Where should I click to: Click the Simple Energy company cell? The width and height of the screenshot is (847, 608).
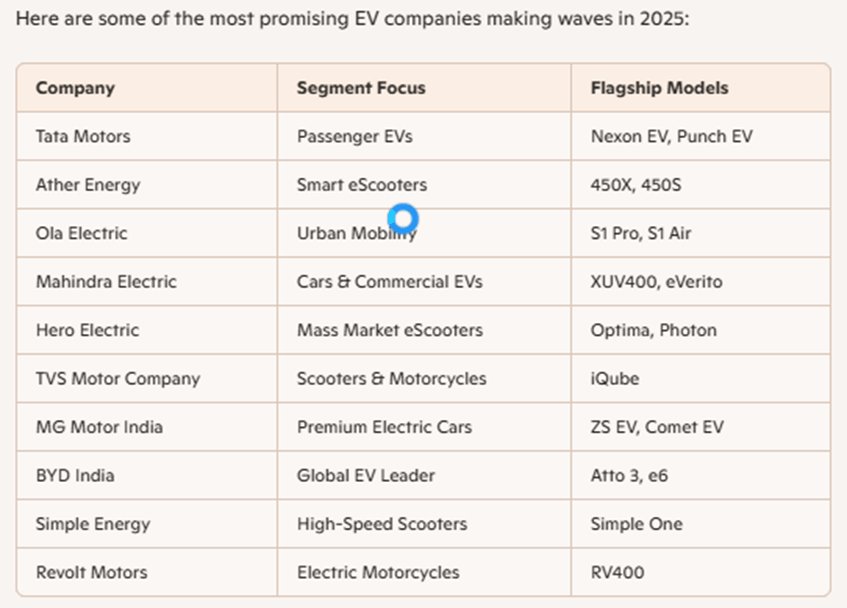point(93,524)
